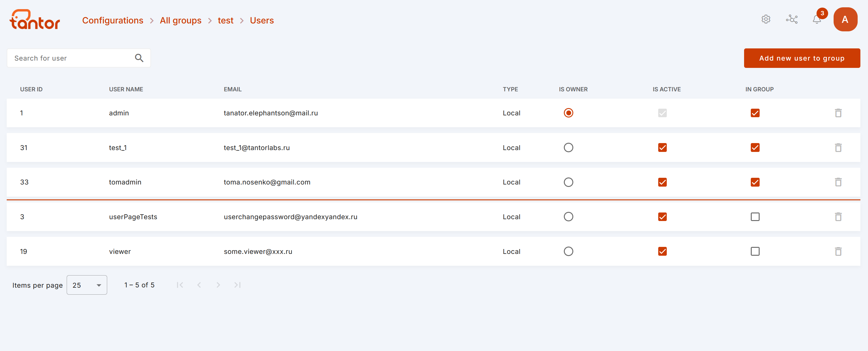This screenshot has height=351, width=868.
Task: Uncheck In Group for admin
Action: (755, 113)
